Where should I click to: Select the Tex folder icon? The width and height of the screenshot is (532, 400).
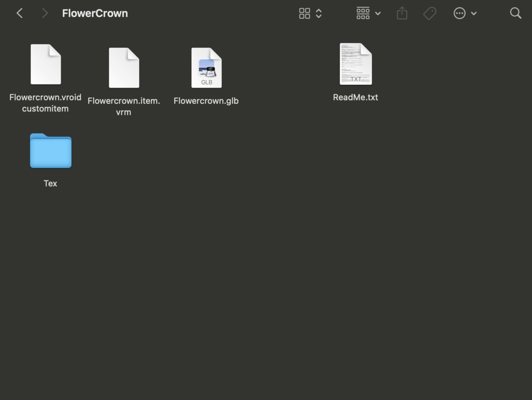click(x=50, y=150)
